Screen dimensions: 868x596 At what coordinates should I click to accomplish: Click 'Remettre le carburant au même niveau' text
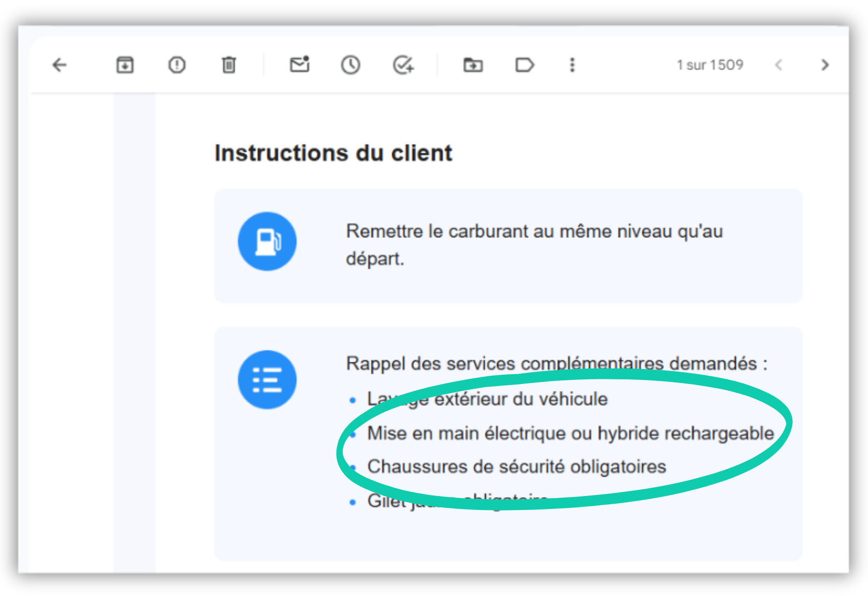(x=534, y=245)
